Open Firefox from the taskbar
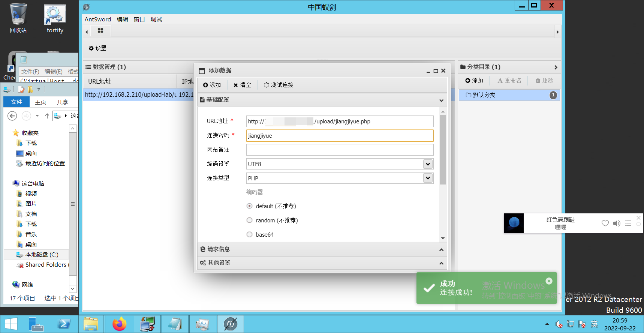The height and width of the screenshot is (333, 644). 120,324
